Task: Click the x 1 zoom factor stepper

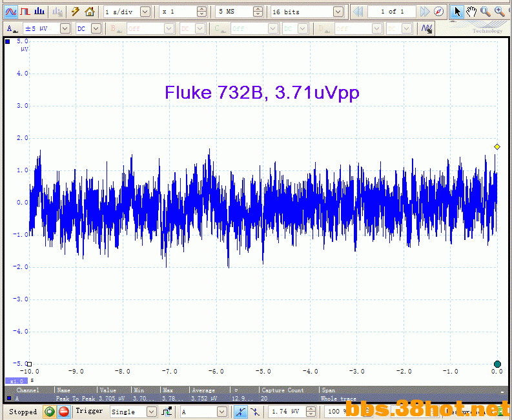Action: point(201,12)
